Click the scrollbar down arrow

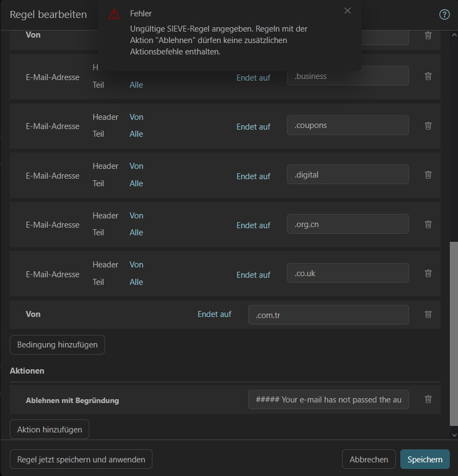click(454, 435)
